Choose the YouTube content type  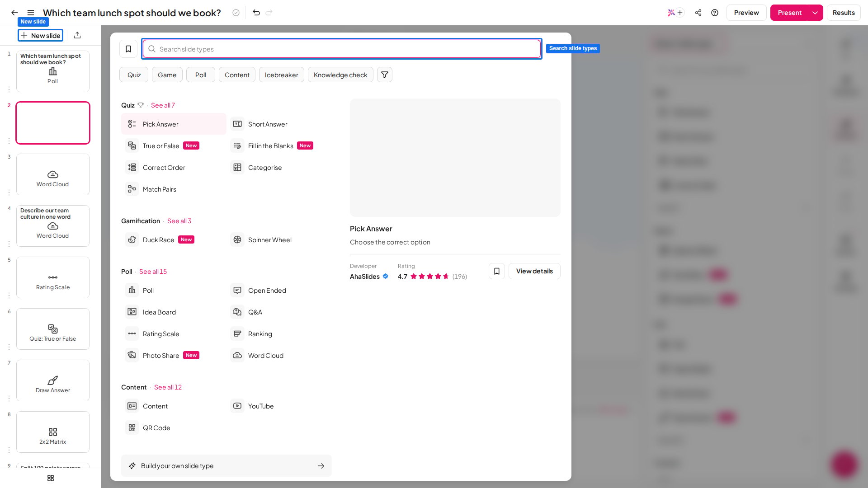[279, 406]
